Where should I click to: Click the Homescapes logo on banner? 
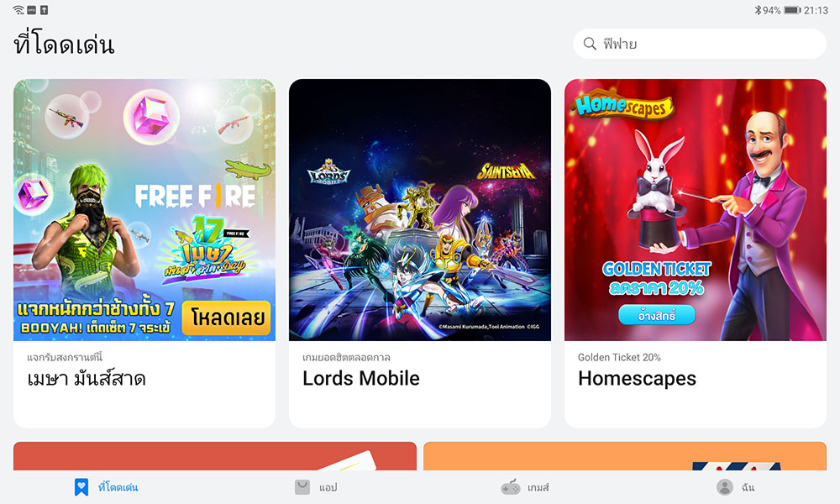(x=623, y=105)
